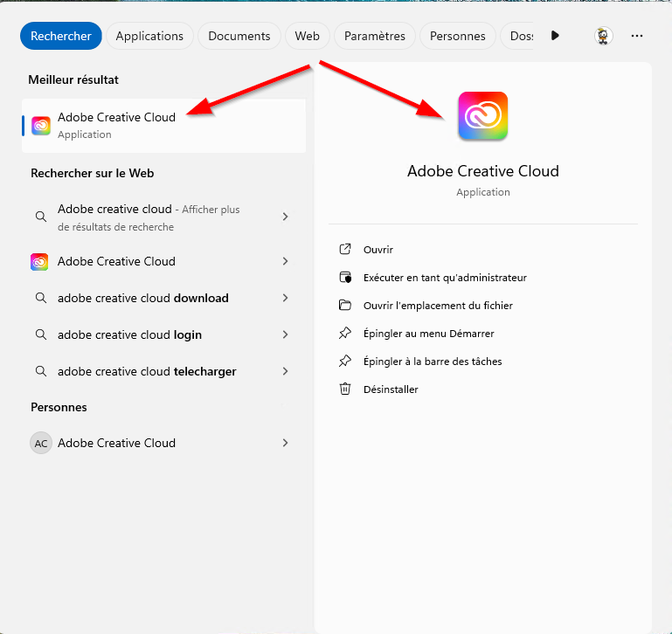672x634 pixels.
Task: Expand the 'adobe creative cloud download' suggestion chevron
Action: pos(285,298)
